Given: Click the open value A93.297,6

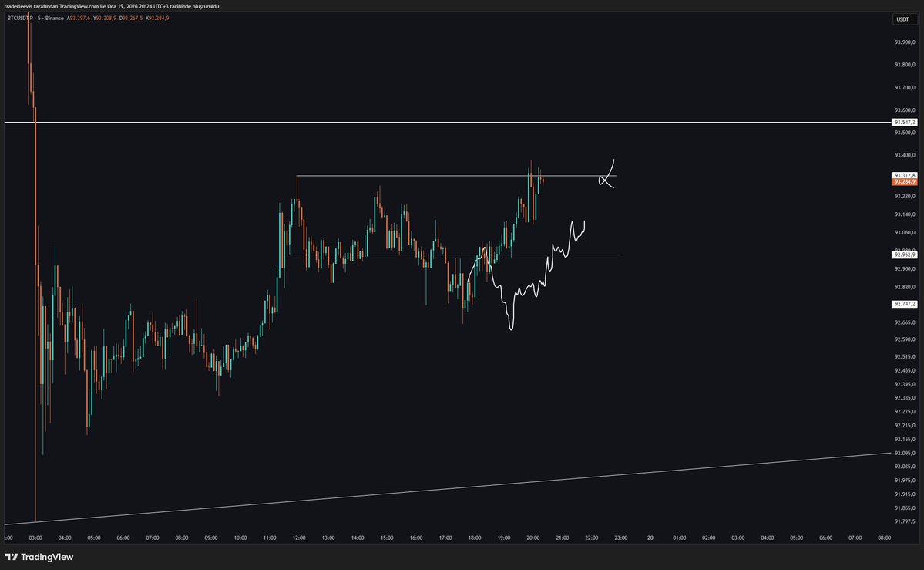Looking at the screenshot, I should tap(79, 19).
